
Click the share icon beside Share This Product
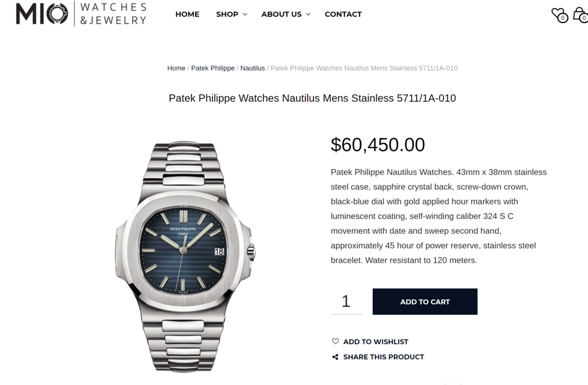click(x=335, y=357)
